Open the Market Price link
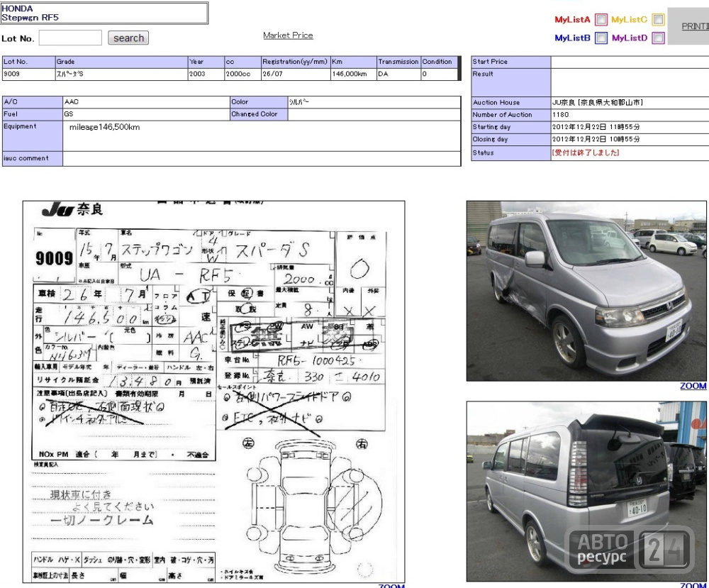709x588 pixels. 288,35
